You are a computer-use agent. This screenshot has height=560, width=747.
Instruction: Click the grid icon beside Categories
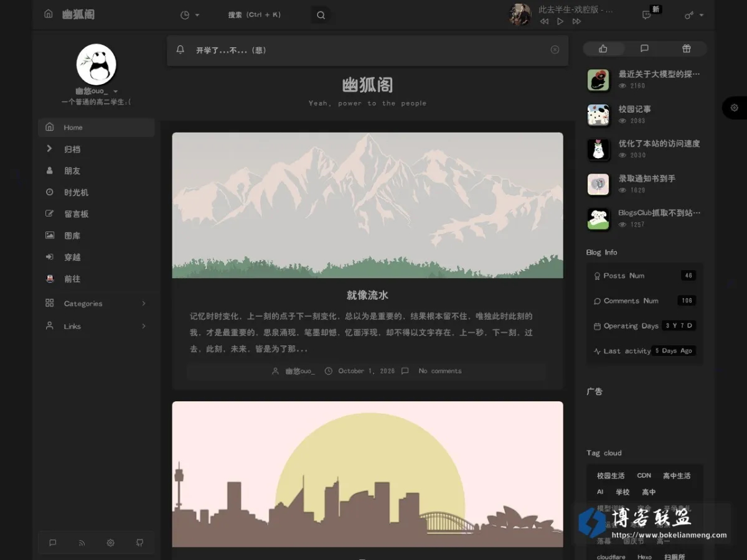pyautogui.click(x=49, y=303)
